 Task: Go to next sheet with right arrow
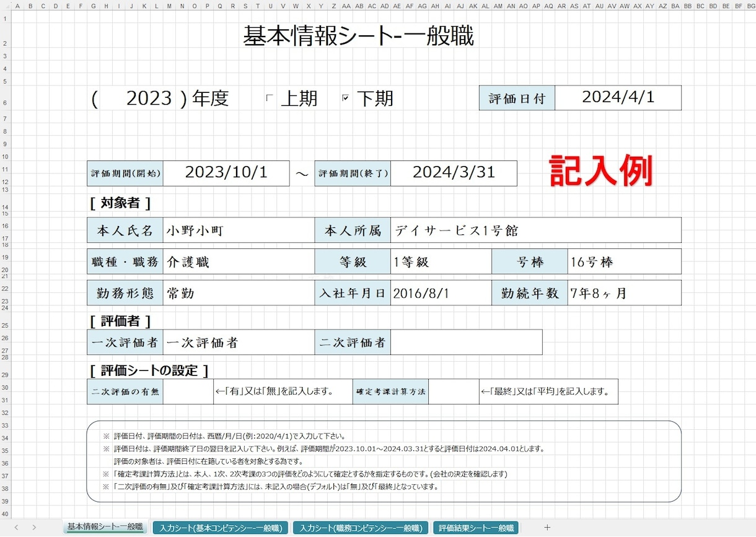click(34, 528)
